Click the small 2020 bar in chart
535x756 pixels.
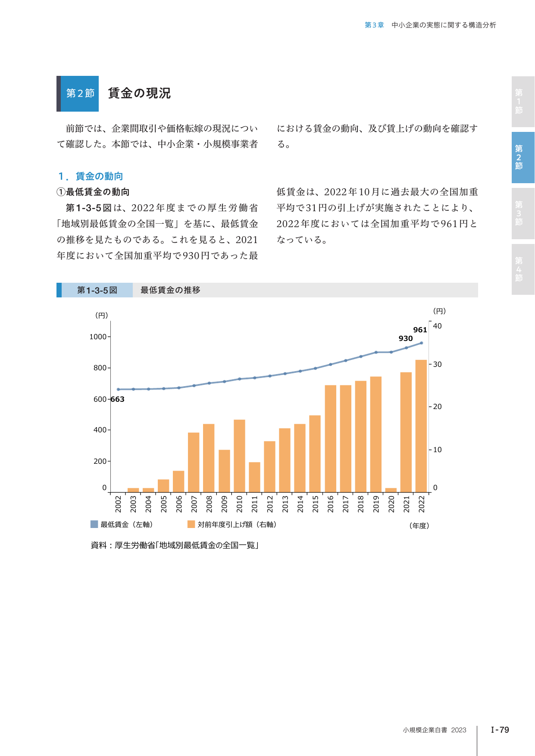point(391,490)
